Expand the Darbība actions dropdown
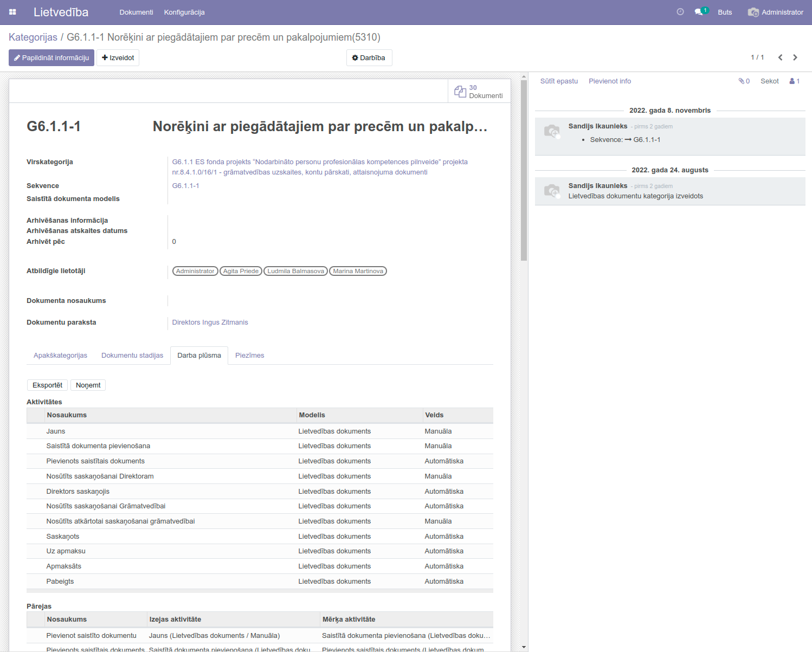This screenshot has width=812, height=652. click(x=369, y=58)
